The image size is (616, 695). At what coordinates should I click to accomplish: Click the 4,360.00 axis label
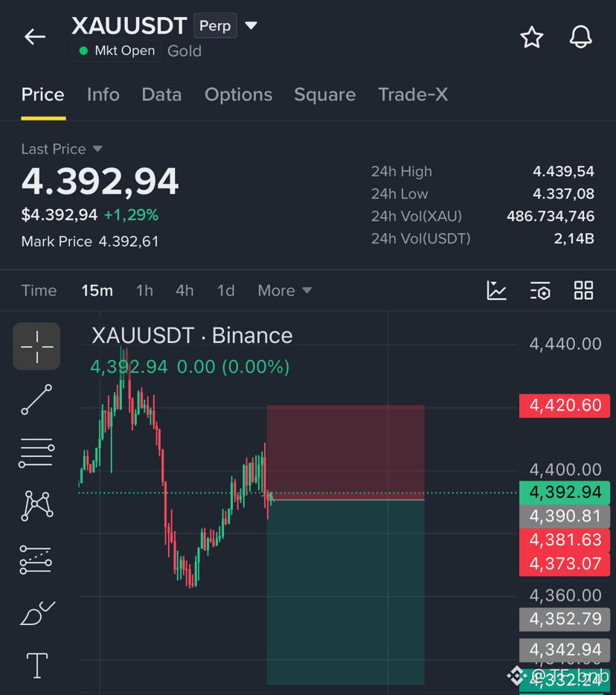pyautogui.click(x=565, y=596)
